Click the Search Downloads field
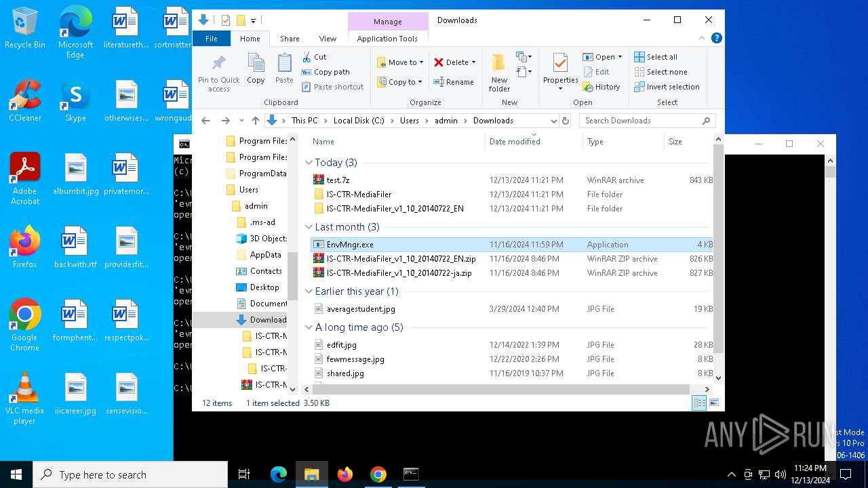 (647, 121)
